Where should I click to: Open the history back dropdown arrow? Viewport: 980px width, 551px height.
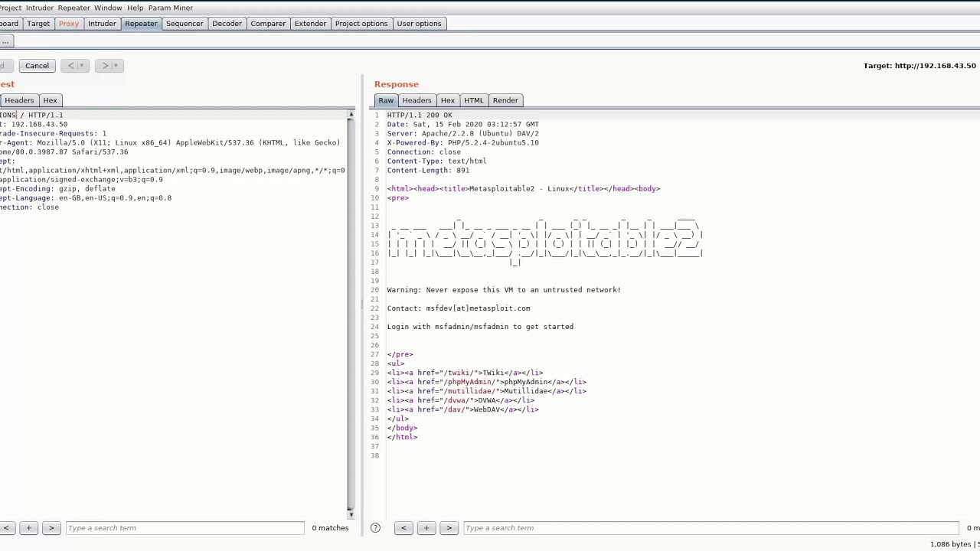(x=81, y=66)
